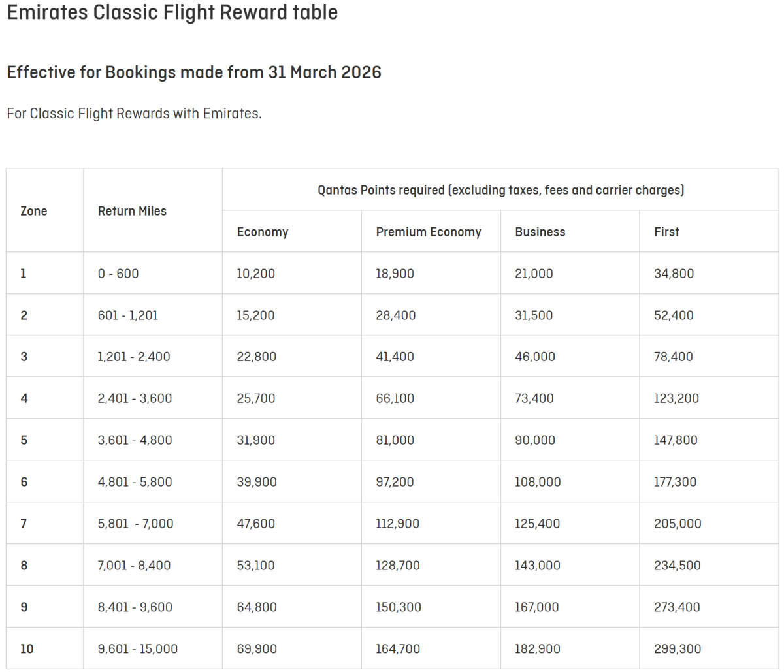Click the 273,400 First points cell

click(677, 607)
